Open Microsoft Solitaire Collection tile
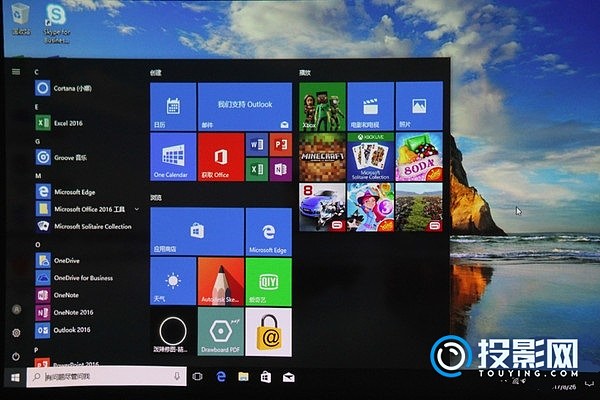The image size is (600, 400). [370, 157]
